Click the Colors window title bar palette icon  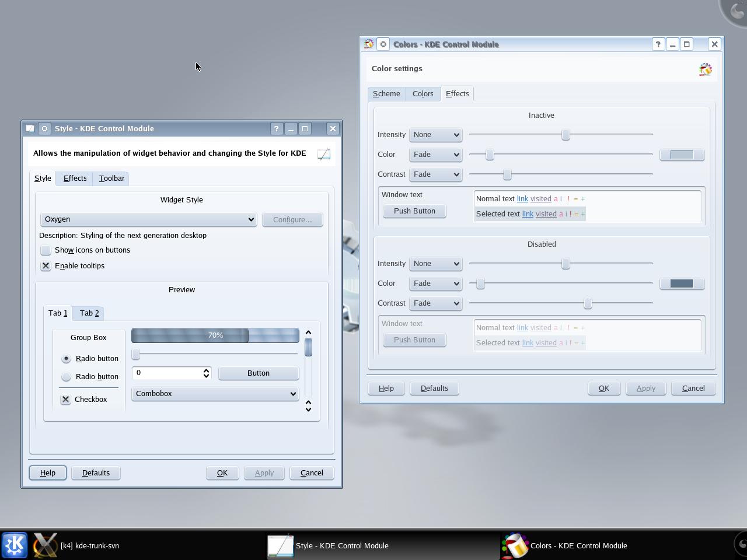pos(369,44)
